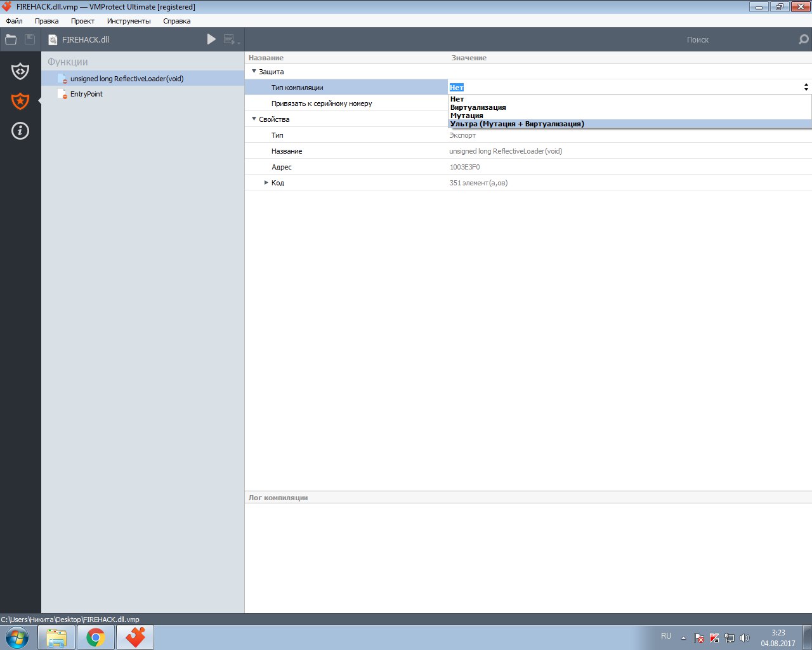Expand the Код row

coord(266,183)
